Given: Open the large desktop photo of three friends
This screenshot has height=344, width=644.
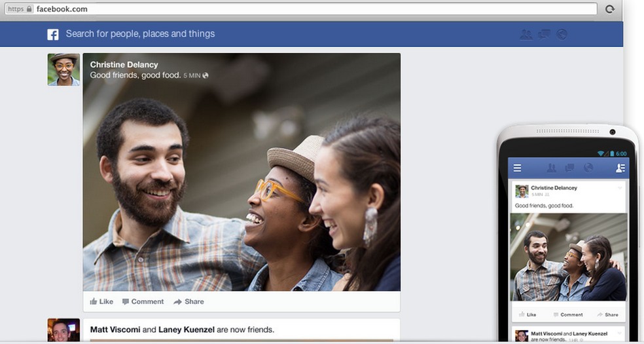Looking at the screenshot, I should [241, 172].
